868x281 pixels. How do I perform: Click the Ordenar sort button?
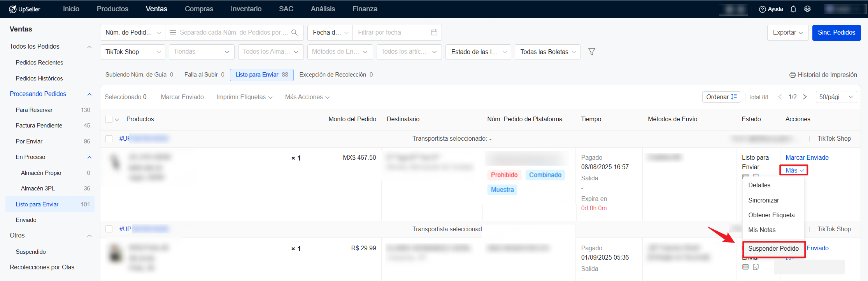721,97
